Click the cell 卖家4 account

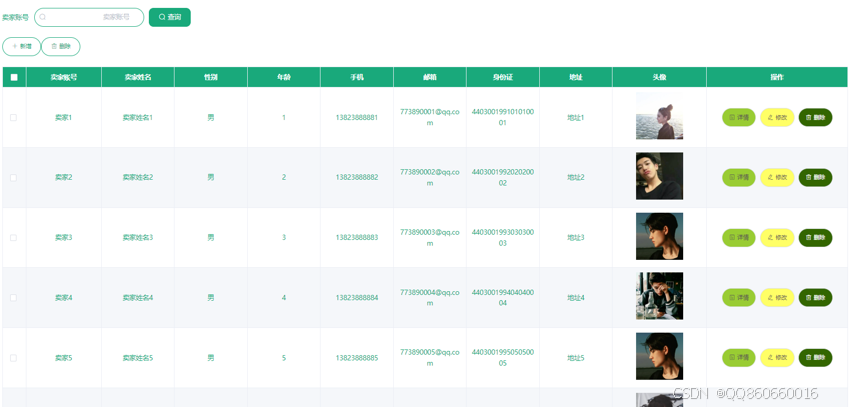[64, 298]
